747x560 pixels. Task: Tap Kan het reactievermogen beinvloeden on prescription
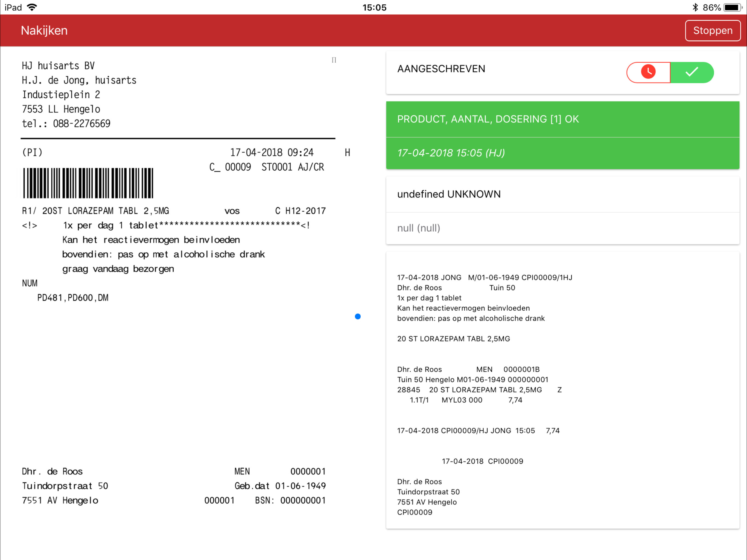pos(151,240)
